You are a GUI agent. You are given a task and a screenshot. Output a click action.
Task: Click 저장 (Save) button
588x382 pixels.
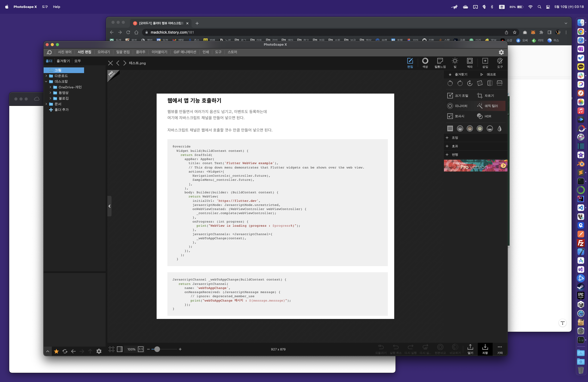(x=485, y=349)
